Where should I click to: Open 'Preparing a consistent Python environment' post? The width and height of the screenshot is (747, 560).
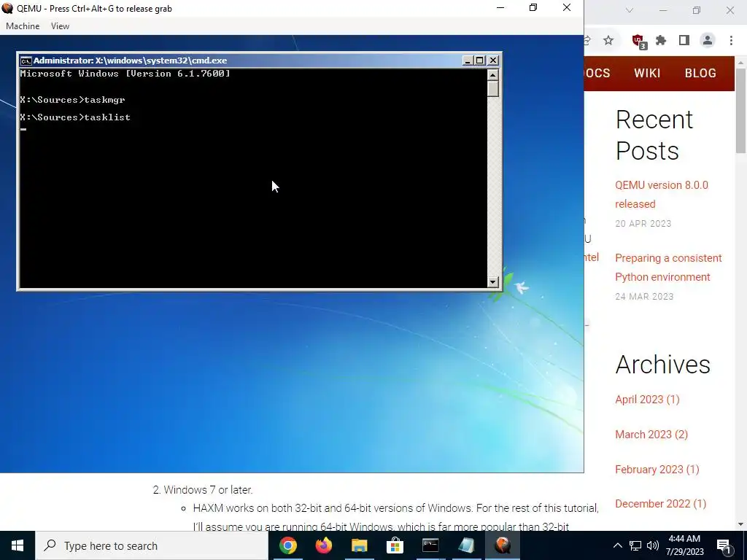(x=668, y=267)
